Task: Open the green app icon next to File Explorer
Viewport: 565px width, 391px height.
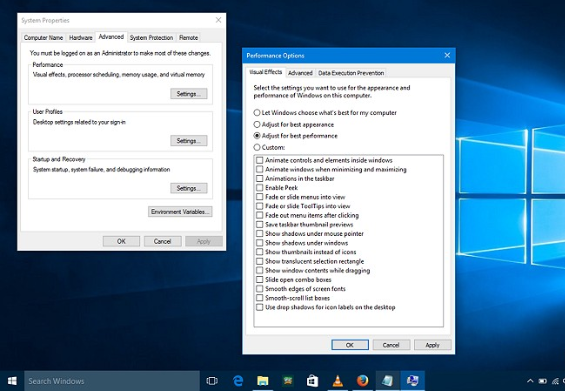Action: tap(288, 381)
